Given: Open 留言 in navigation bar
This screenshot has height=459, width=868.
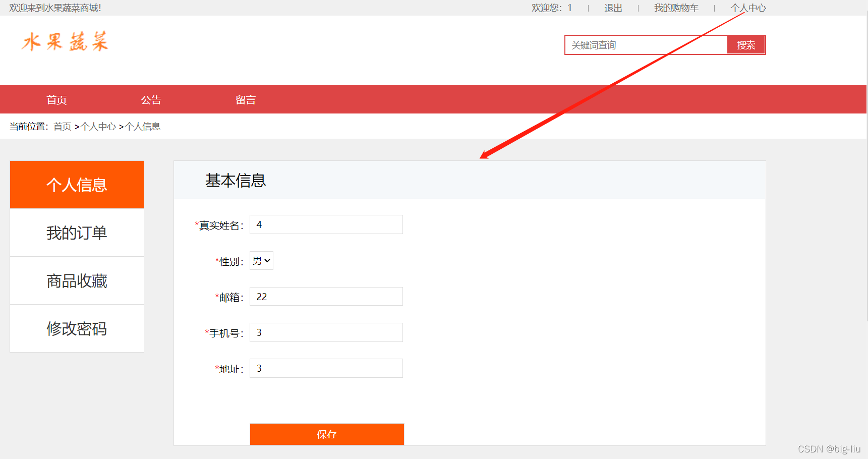Looking at the screenshot, I should [246, 100].
